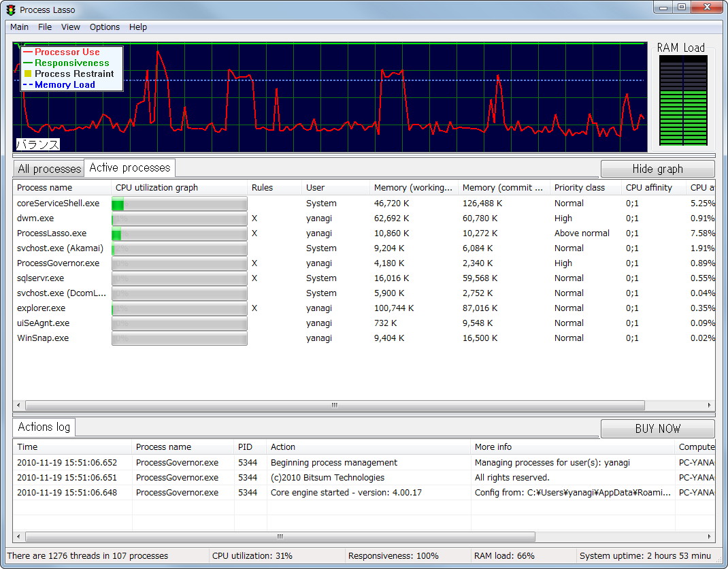
Task: Click the PID column header in Actions log
Action: tap(250, 447)
